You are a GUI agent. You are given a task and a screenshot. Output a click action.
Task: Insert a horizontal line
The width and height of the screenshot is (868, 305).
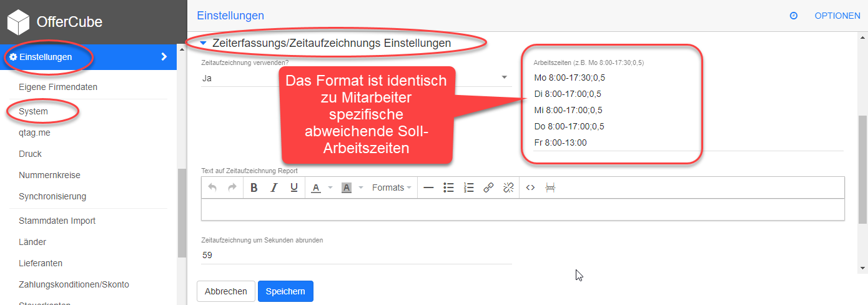pos(428,187)
